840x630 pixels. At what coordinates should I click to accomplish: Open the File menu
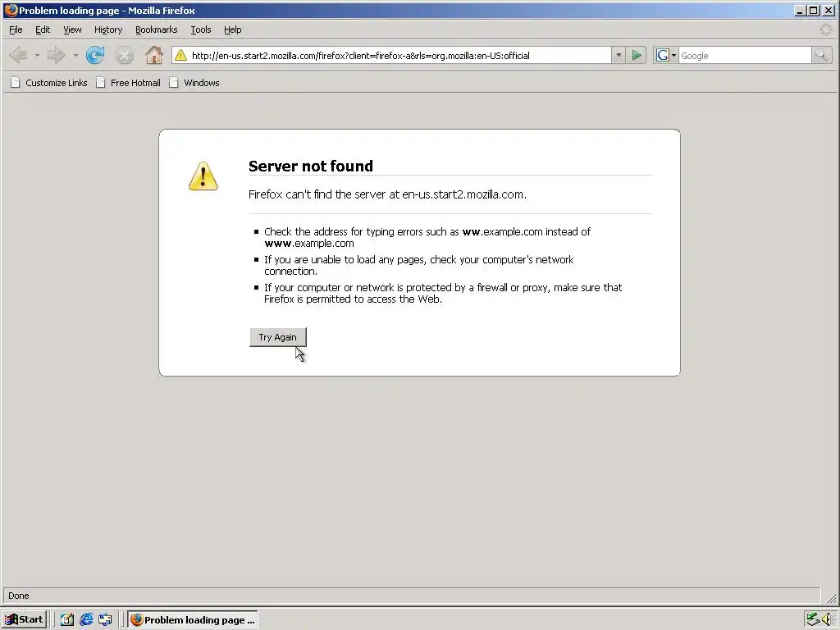tap(16, 30)
